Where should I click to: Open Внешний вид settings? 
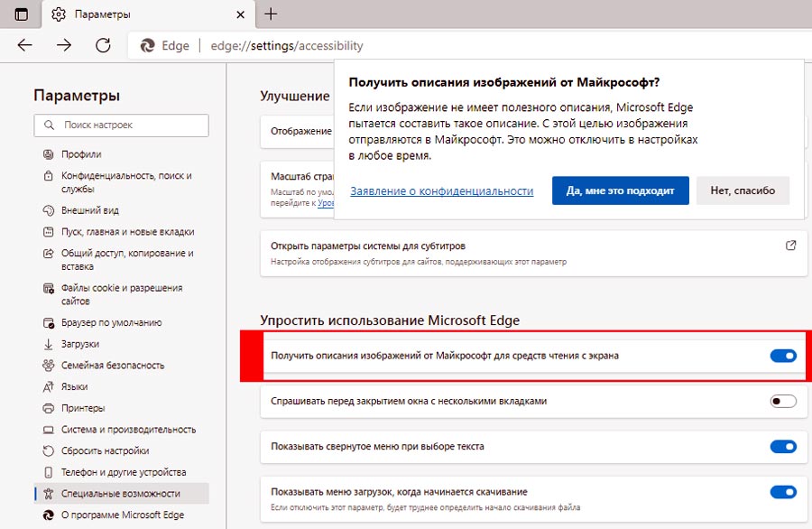pos(90,210)
